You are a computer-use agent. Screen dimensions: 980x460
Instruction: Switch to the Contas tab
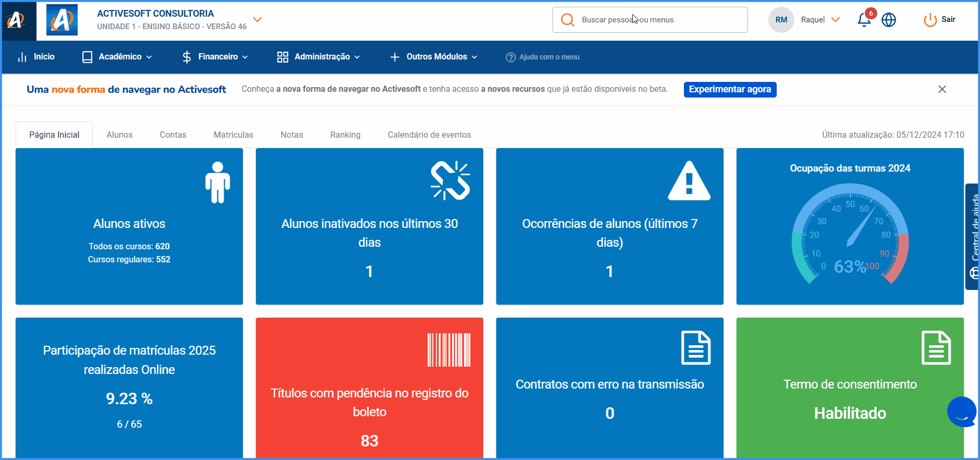173,135
